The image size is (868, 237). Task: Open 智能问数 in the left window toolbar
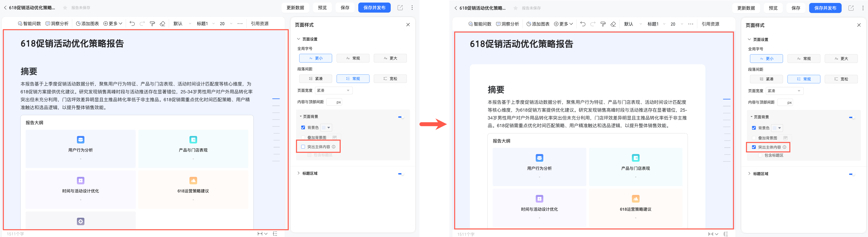29,24
